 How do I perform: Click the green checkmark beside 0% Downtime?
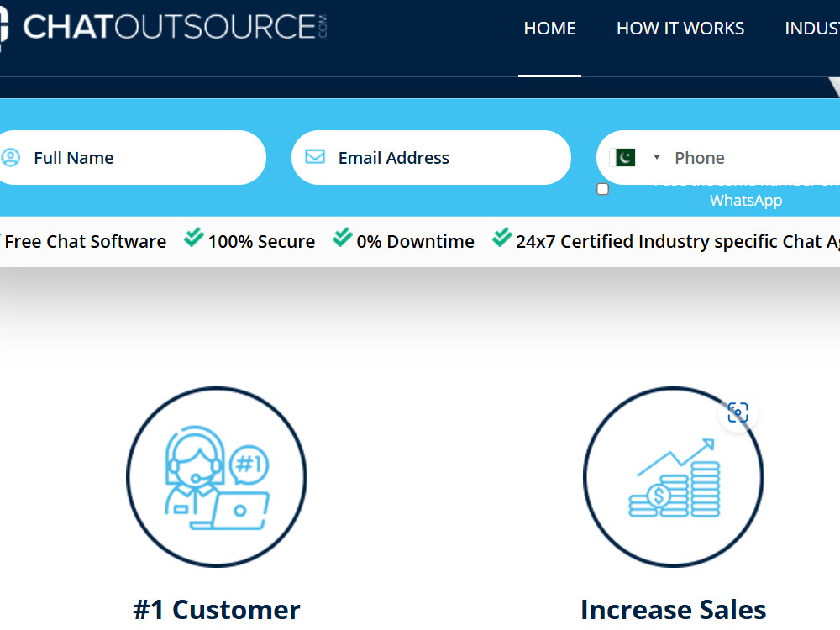(343, 238)
